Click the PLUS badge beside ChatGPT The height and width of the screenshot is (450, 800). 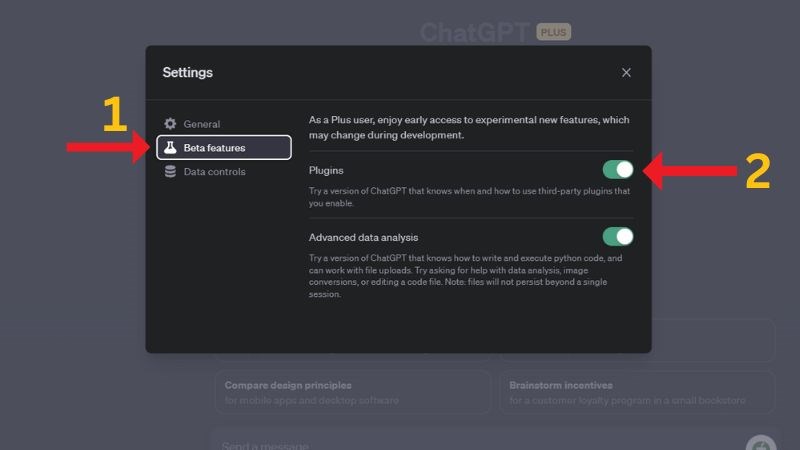(554, 32)
